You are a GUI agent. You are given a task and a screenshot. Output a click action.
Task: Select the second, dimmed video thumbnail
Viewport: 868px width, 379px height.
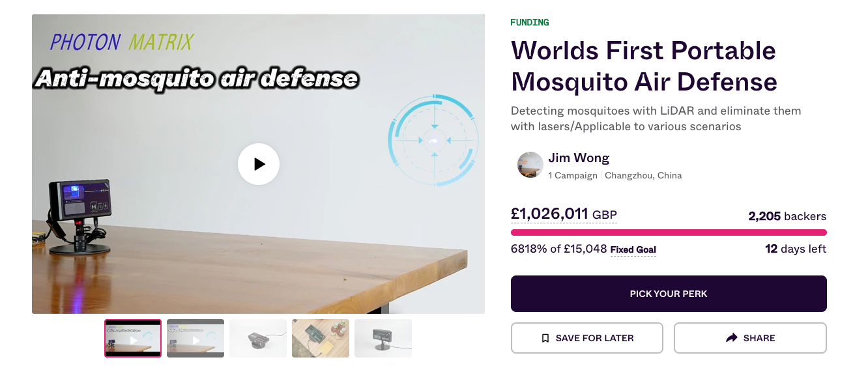tap(195, 338)
